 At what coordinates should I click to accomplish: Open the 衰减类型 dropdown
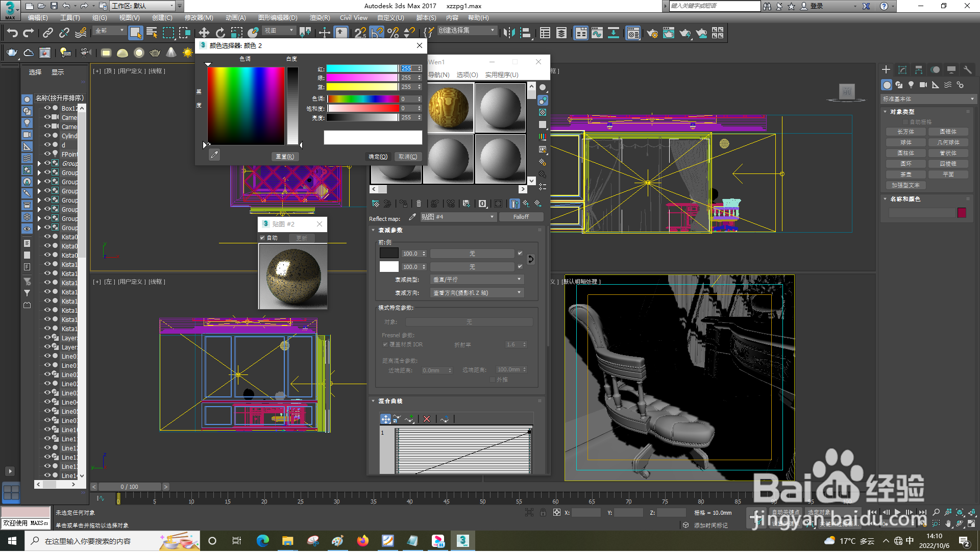point(477,280)
